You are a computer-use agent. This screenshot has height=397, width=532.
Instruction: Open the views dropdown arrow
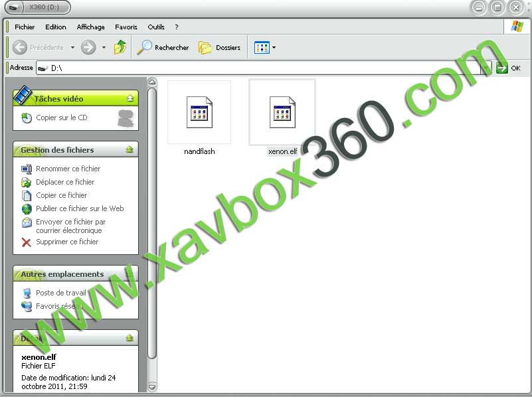point(274,48)
